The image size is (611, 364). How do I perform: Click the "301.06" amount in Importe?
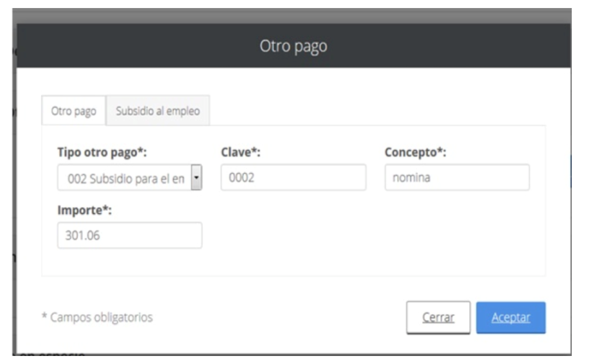click(x=82, y=235)
